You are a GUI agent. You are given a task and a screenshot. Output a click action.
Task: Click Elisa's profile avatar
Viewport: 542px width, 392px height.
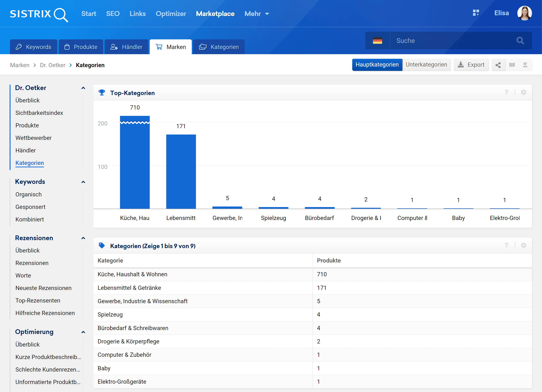click(x=524, y=13)
